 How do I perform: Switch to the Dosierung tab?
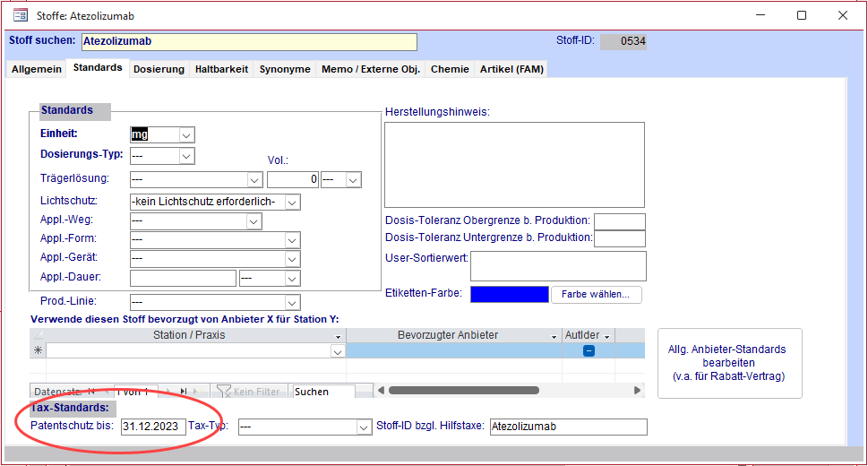159,69
